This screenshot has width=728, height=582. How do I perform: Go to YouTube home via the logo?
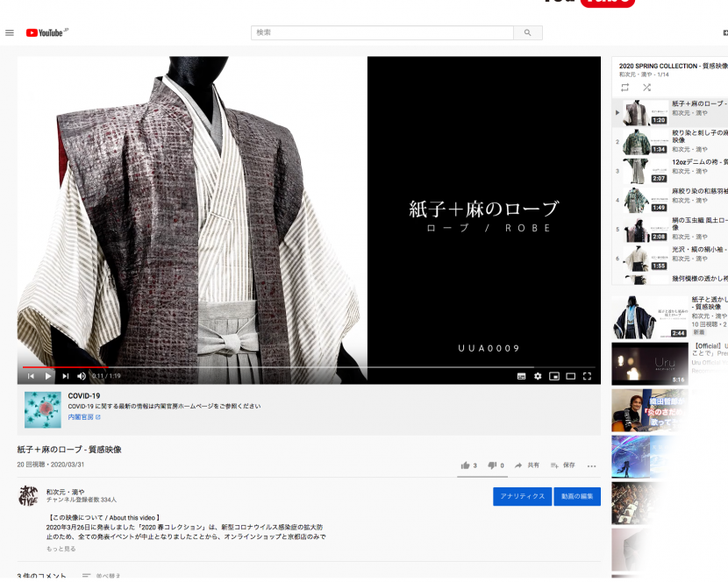[x=46, y=33]
